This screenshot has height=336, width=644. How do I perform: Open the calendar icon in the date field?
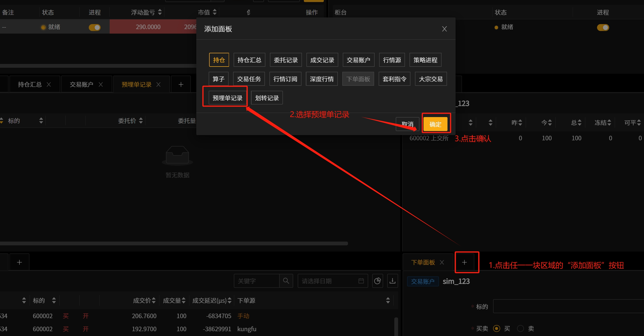361,281
